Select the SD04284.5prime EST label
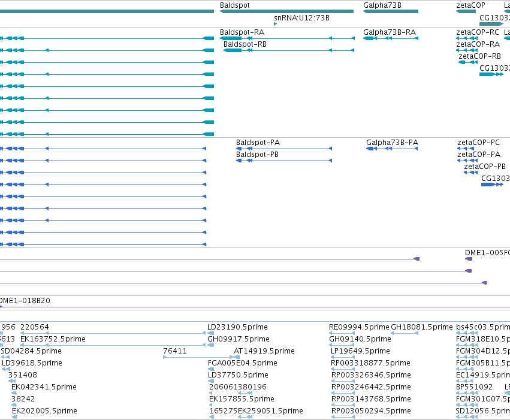 click(31, 351)
